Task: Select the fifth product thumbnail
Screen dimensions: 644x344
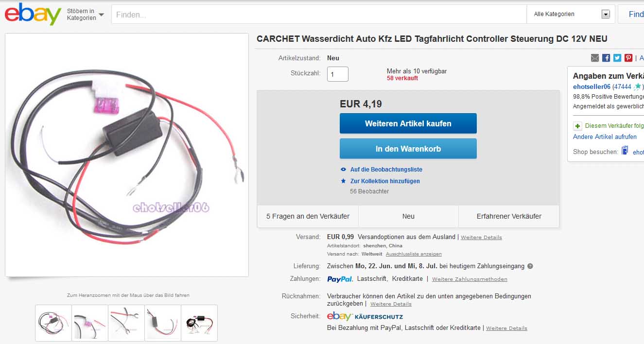Action: 199,323
